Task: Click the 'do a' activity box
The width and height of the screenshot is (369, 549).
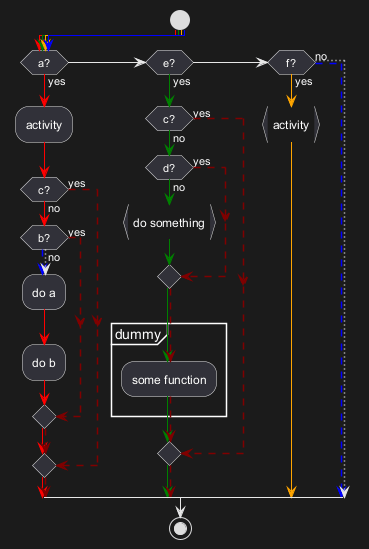Action: 44,292
